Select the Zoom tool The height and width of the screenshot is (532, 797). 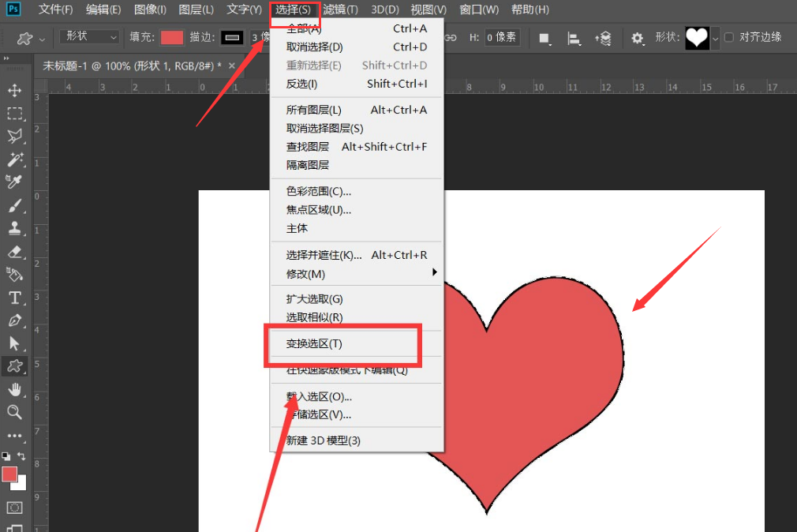click(x=14, y=412)
